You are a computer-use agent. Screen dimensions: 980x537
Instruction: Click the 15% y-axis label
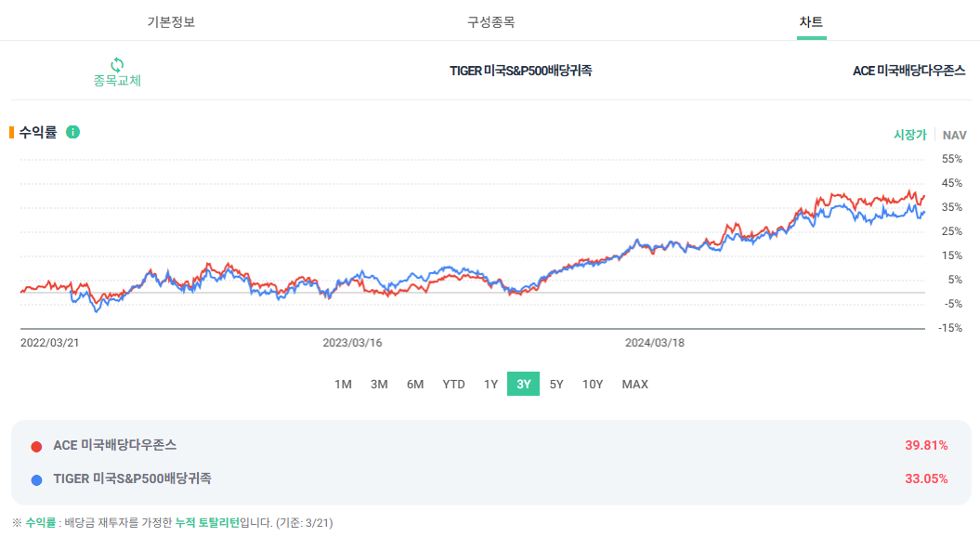(x=952, y=255)
